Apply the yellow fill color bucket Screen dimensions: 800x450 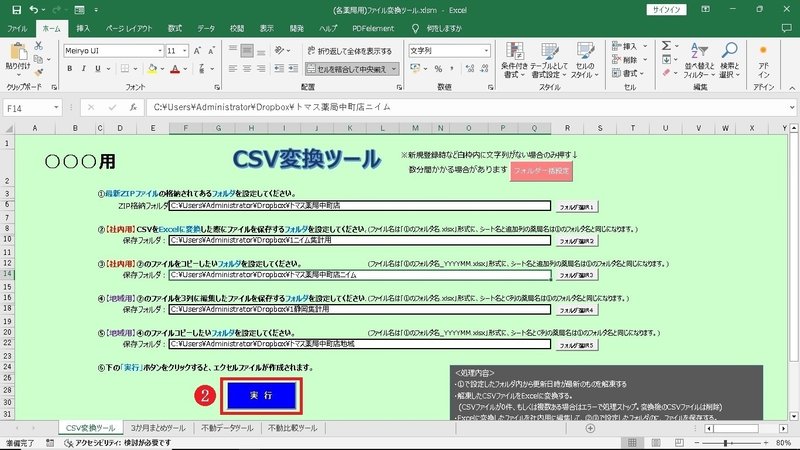click(152, 68)
